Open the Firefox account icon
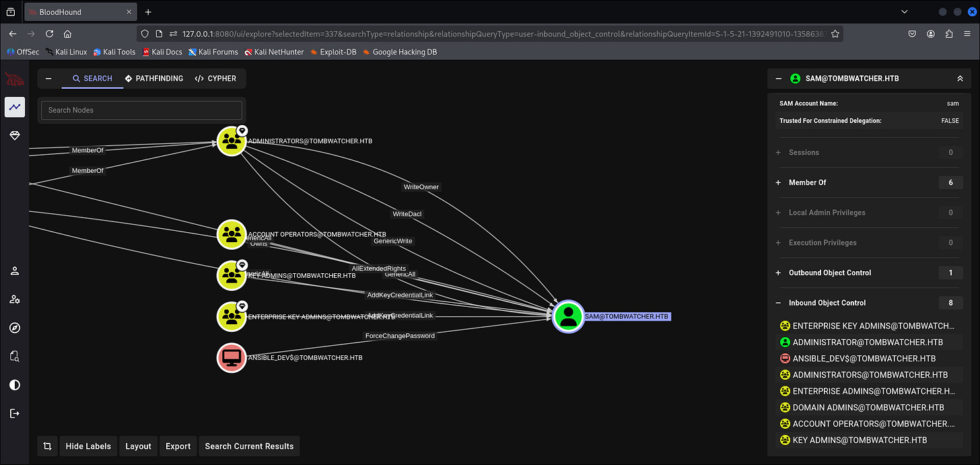Image resolution: width=980 pixels, height=465 pixels. pos(931,34)
